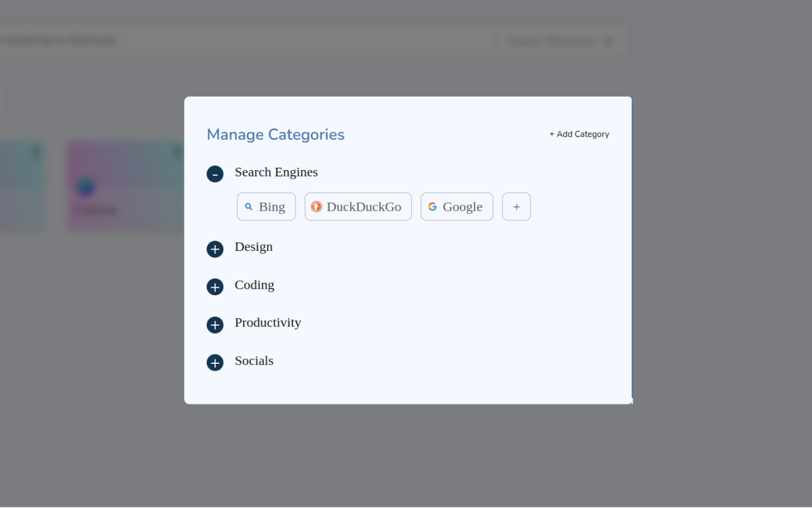Screen dimensions: 812x508
Task: Click the Socials category name
Action: 254,361
